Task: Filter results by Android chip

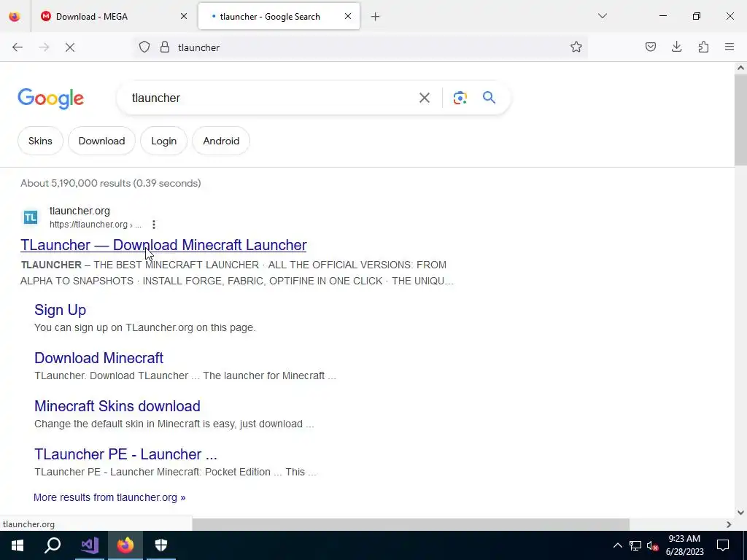Action: point(221,141)
